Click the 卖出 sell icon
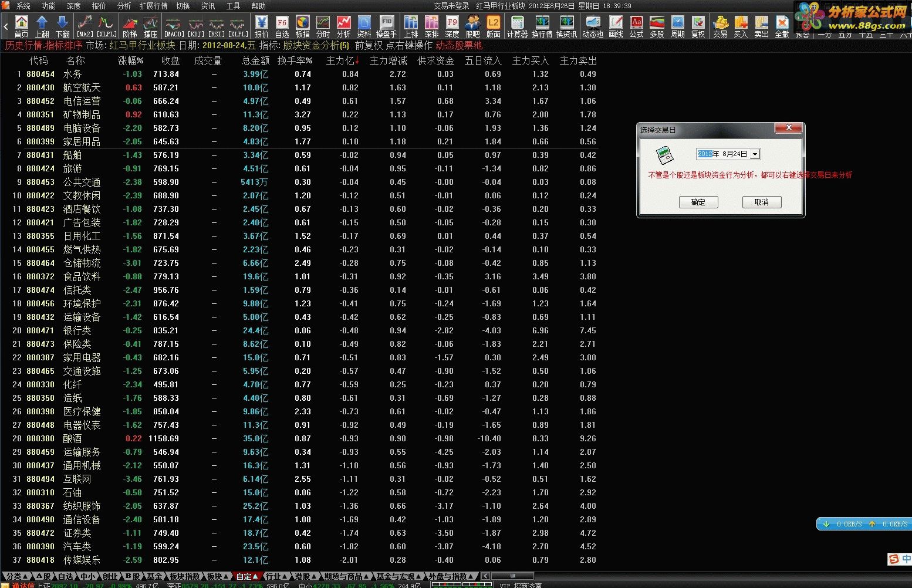The width and height of the screenshot is (912, 588). [761, 26]
